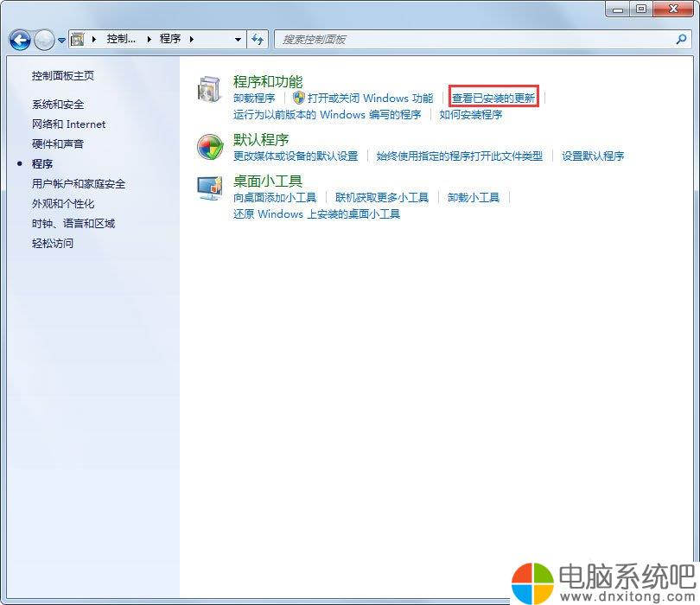
Task: Click the 卸载小工具 link
Action: (x=474, y=197)
